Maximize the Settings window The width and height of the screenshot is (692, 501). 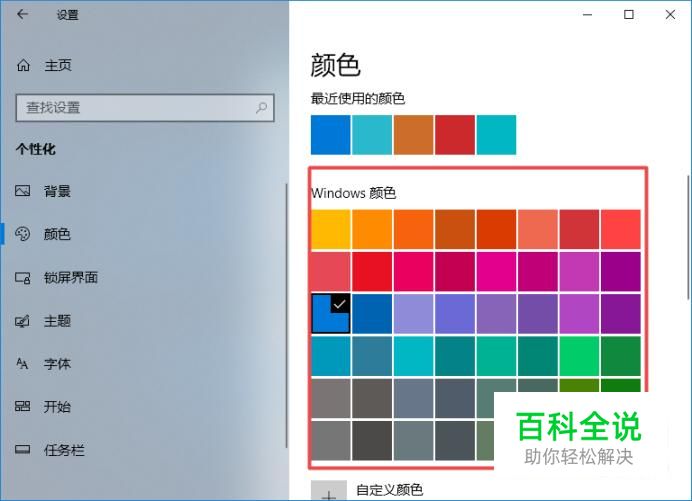tap(629, 15)
